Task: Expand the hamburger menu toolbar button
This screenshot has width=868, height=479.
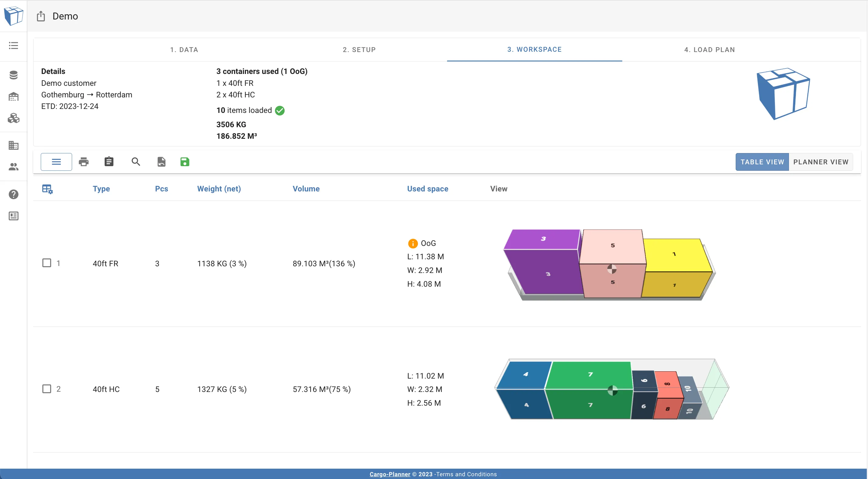Action: pyautogui.click(x=56, y=162)
